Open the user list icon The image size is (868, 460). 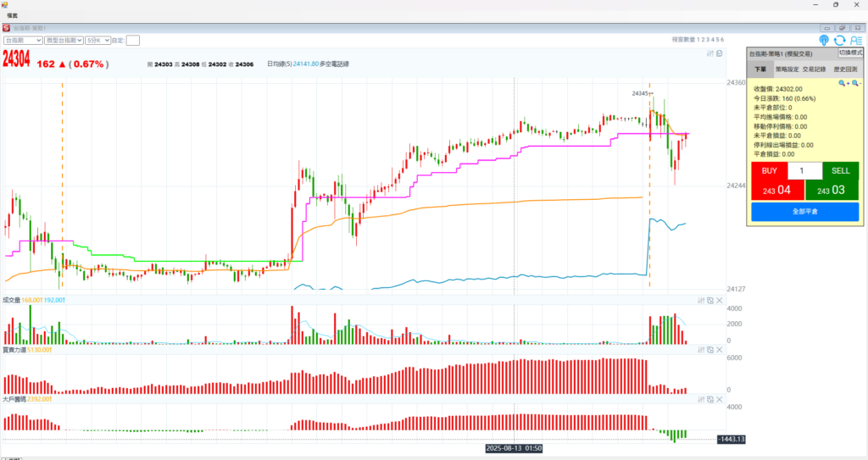click(x=854, y=40)
